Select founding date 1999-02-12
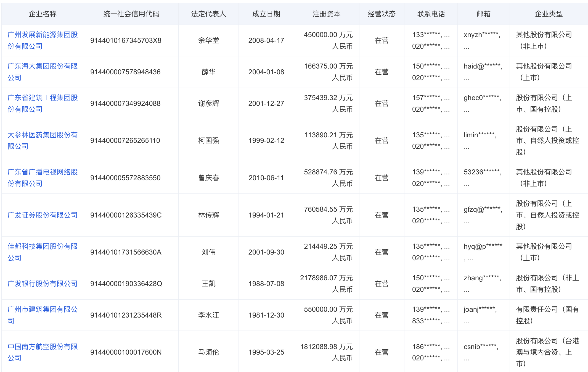The height and width of the screenshot is (372, 588). pos(266,140)
